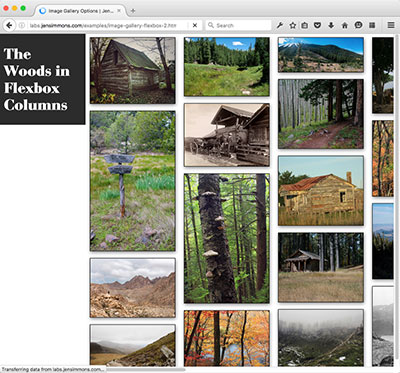Go to the home page icon
Screen dimensions: 400x373
(x=345, y=25)
